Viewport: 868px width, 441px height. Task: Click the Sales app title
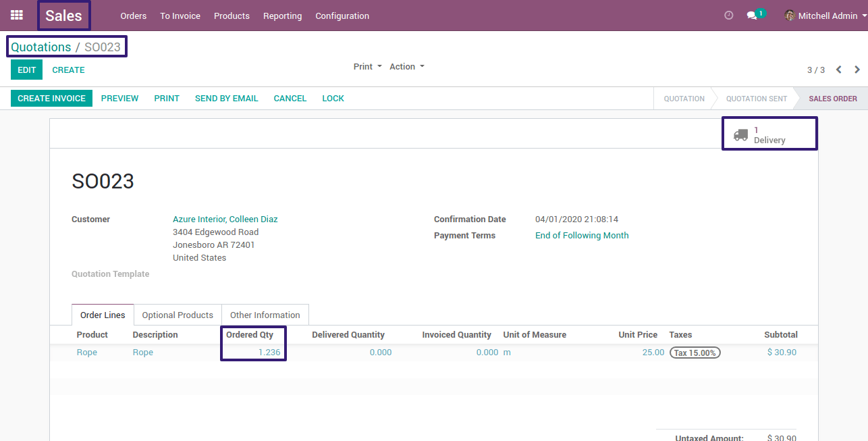click(63, 16)
